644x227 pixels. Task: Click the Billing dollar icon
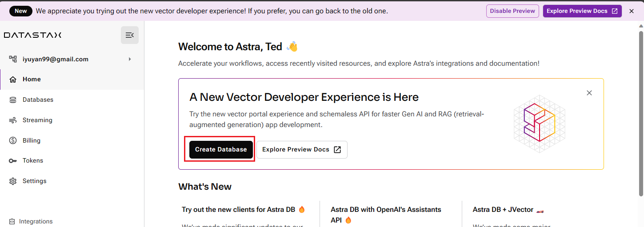point(13,141)
